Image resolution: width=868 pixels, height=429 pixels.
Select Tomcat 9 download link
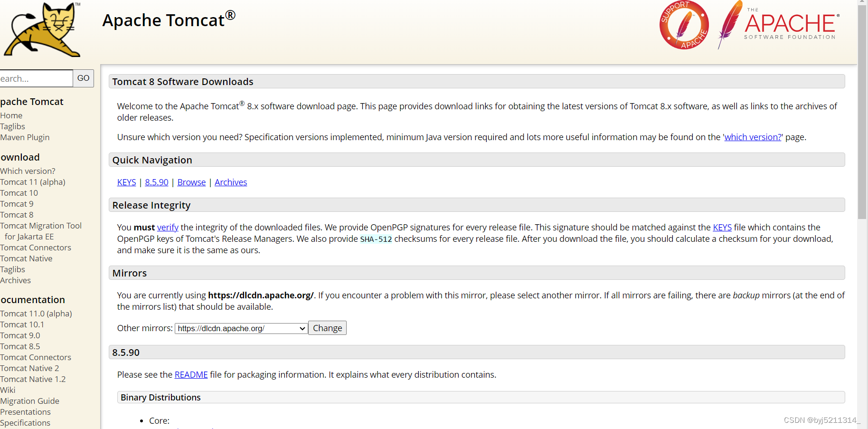tap(17, 204)
